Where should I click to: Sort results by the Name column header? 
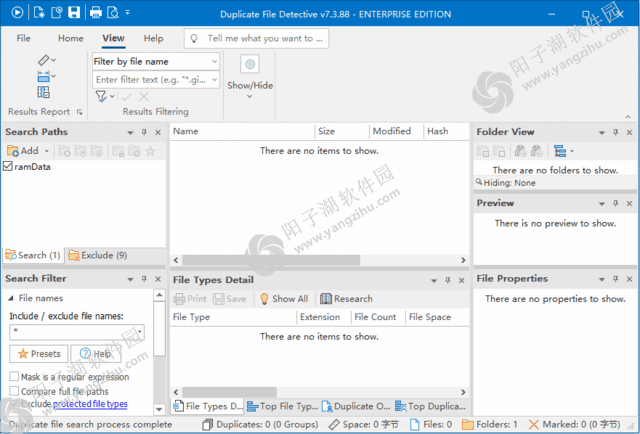pos(242,131)
